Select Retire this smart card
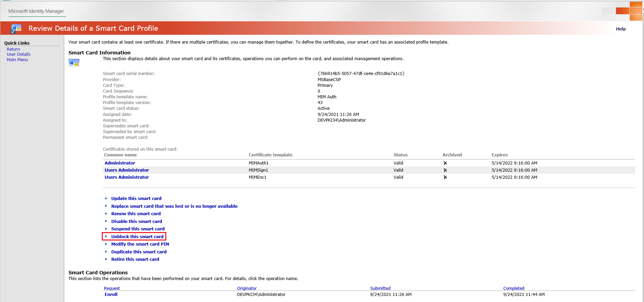 point(135,259)
